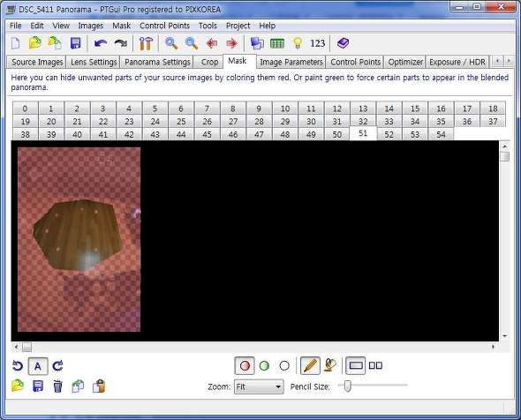Select image number 27
This screenshot has height=420, width=521.
[233, 121]
